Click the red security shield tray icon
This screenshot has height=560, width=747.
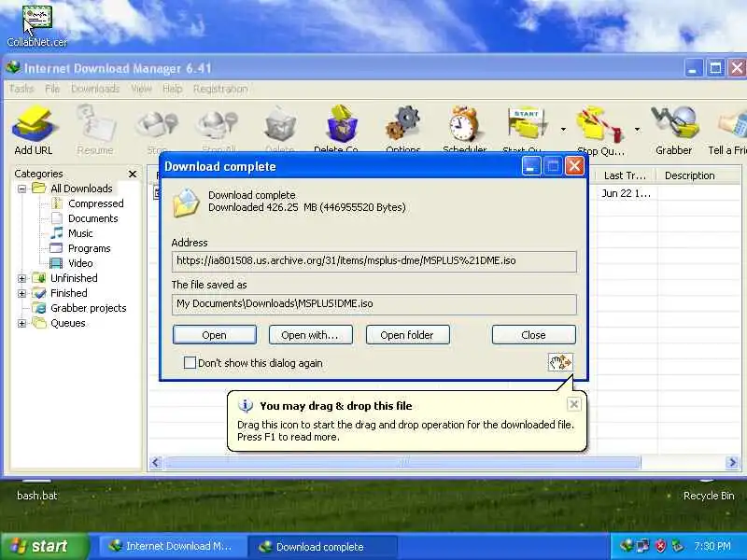point(660,546)
